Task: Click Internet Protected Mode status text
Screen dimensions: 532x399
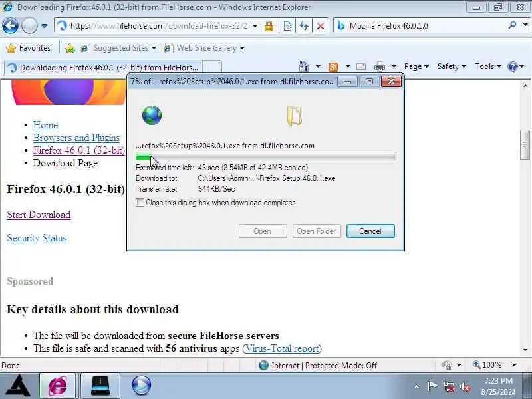Action: click(x=324, y=366)
